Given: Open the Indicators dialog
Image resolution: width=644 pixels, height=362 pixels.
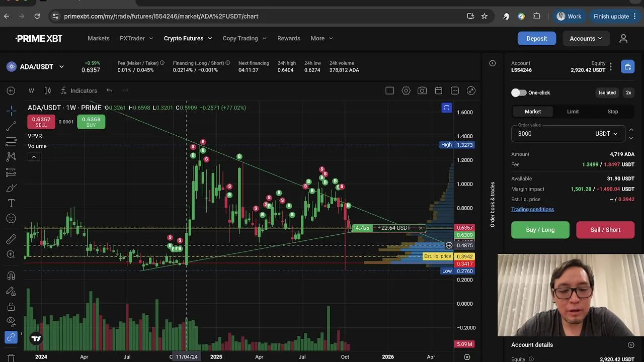Looking at the screenshot, I should click(78, 91).
